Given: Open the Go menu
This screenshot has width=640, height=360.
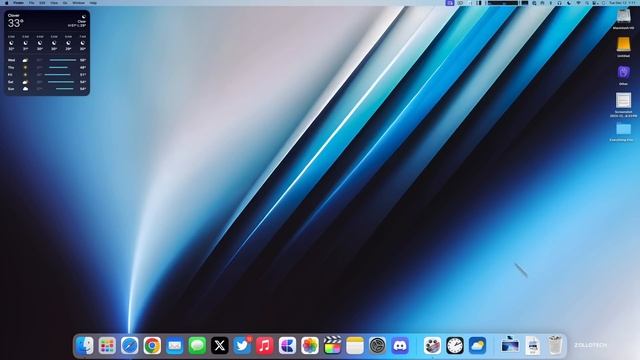Looking at the screenshot, I should coord(65,3).
